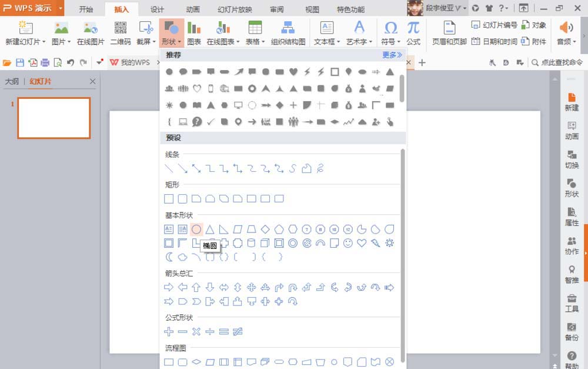The height and width of the screenshot is (369, 588).
Task: Open WPS 演示 application menu arrow
Action: (x=61, y=8)
